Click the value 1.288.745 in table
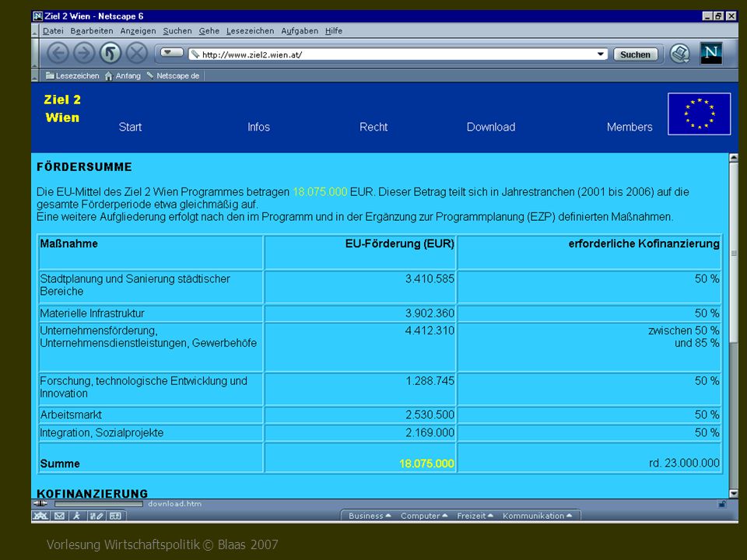 click(430, 381)
